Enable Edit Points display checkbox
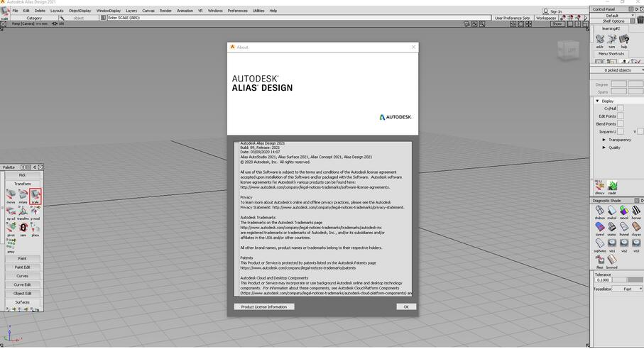Image resolution: width=644 pixels, height=349 pixels. [620, 116]
